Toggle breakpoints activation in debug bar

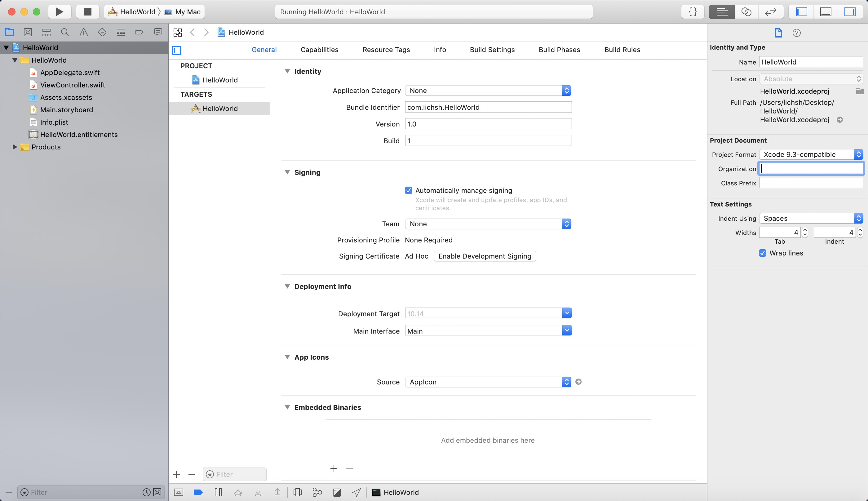pos(198,492)
